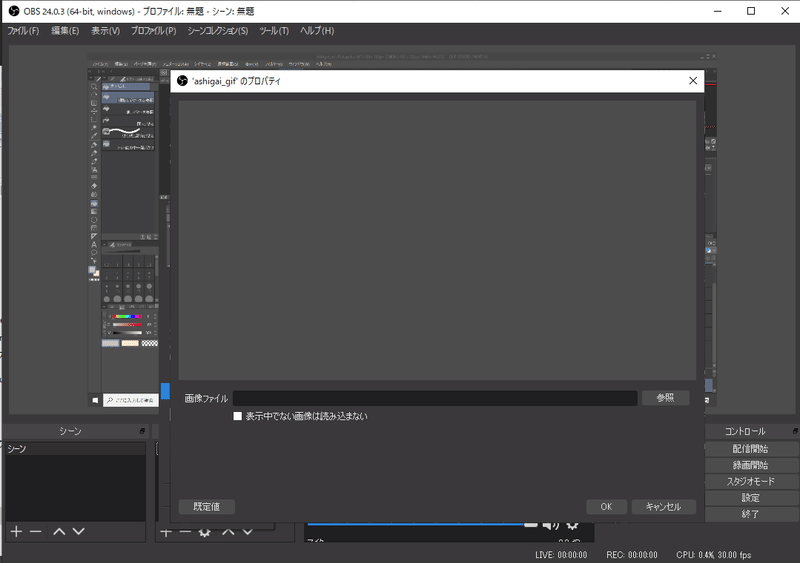This screenshot has height=563, width=800.
Task: Click the taskbar search box in preview
Action: [131, 400]
